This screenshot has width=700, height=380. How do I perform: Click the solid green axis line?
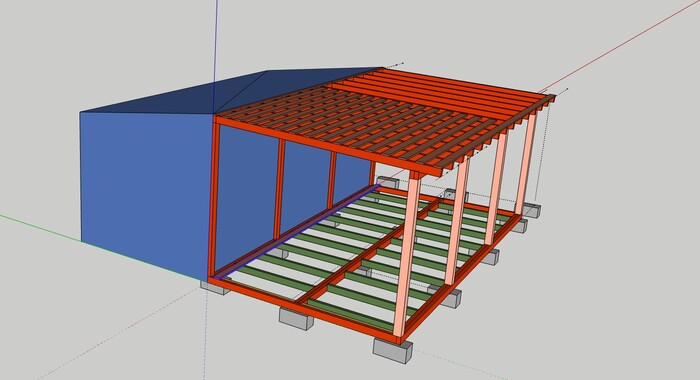point(40,227)
